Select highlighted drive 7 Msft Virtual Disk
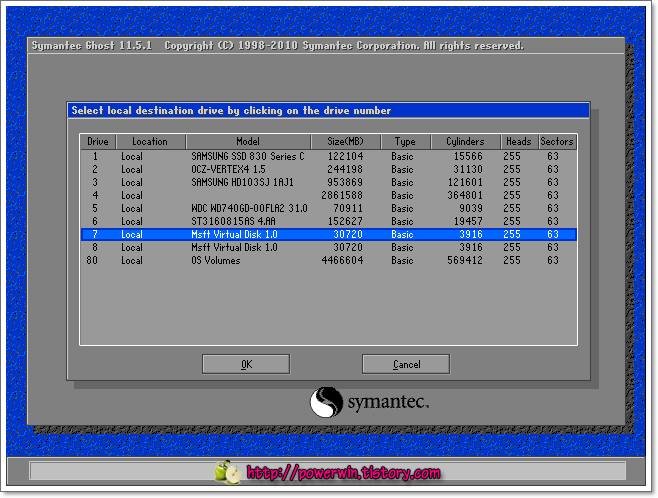The height and width of the screenshot is (498, 658). click(x=329, y=235)
